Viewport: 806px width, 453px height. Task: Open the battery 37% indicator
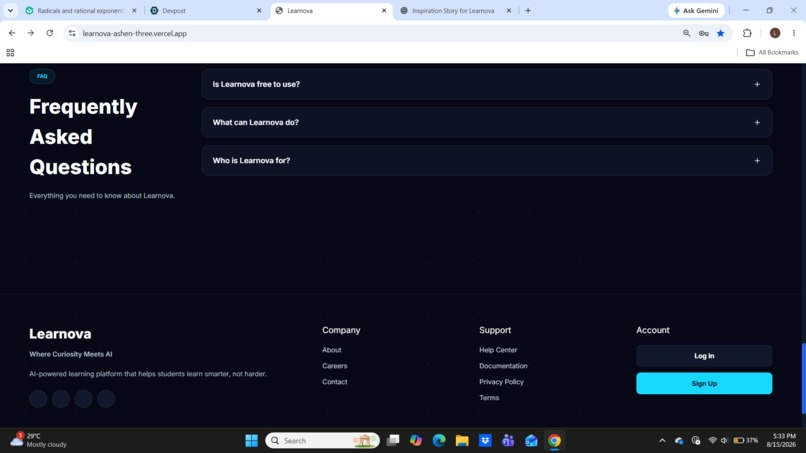coord(746,441)
